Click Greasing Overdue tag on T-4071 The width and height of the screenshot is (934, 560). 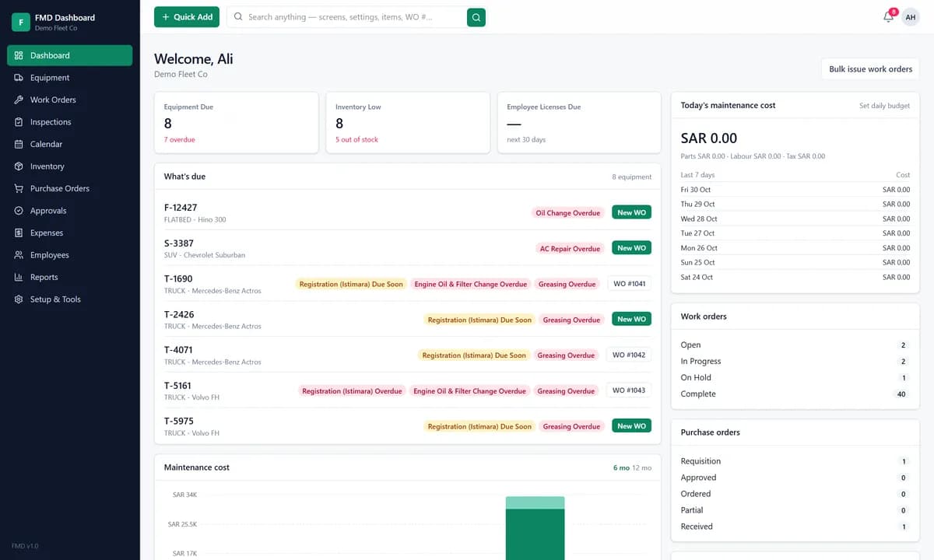566,355
